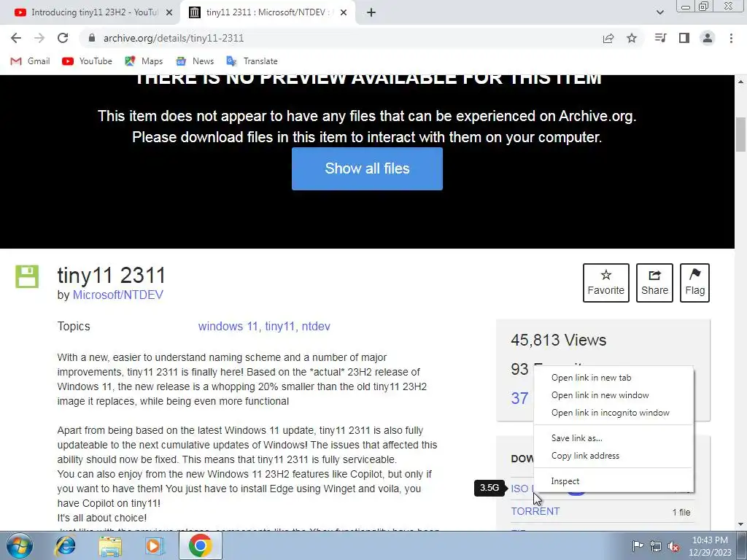Close the archive.org tiny11 2311 tab
Screen dimensions: 747x560
click(344, 13)
